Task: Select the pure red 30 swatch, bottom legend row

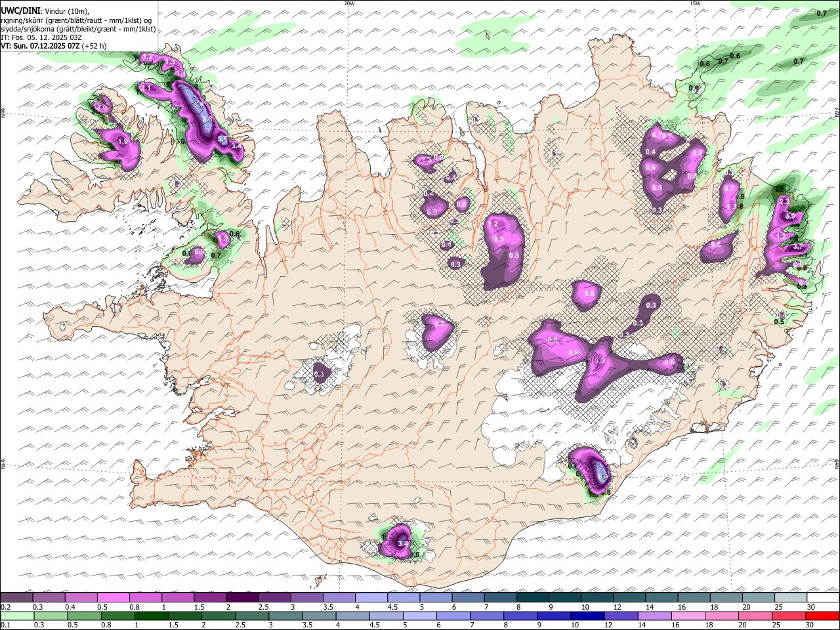Action: 822,616
